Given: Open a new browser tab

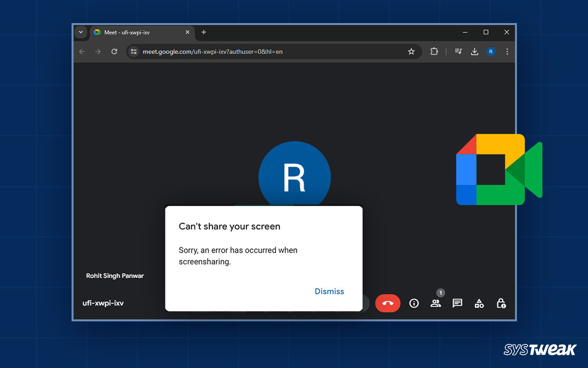Looking at the screenshot, I should pyautogui.click(x=204, y=32).
